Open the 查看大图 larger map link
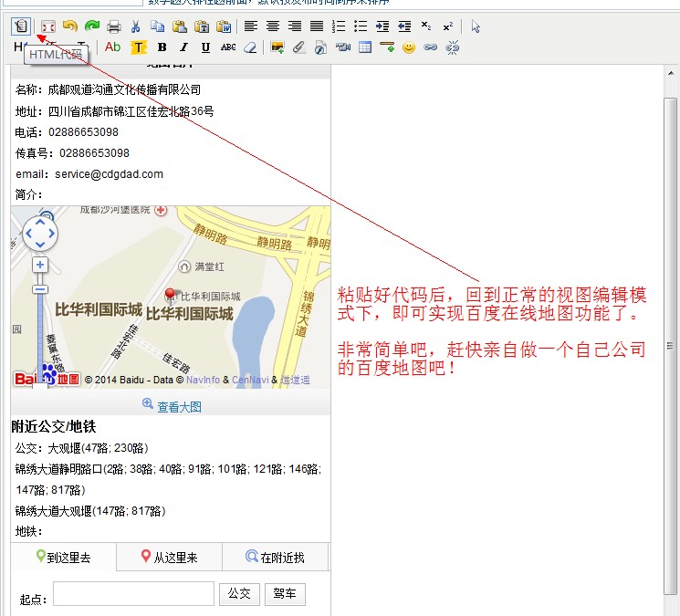Image resolution: width=680 pixels, height=616 pixels. (x=179, y=407)
